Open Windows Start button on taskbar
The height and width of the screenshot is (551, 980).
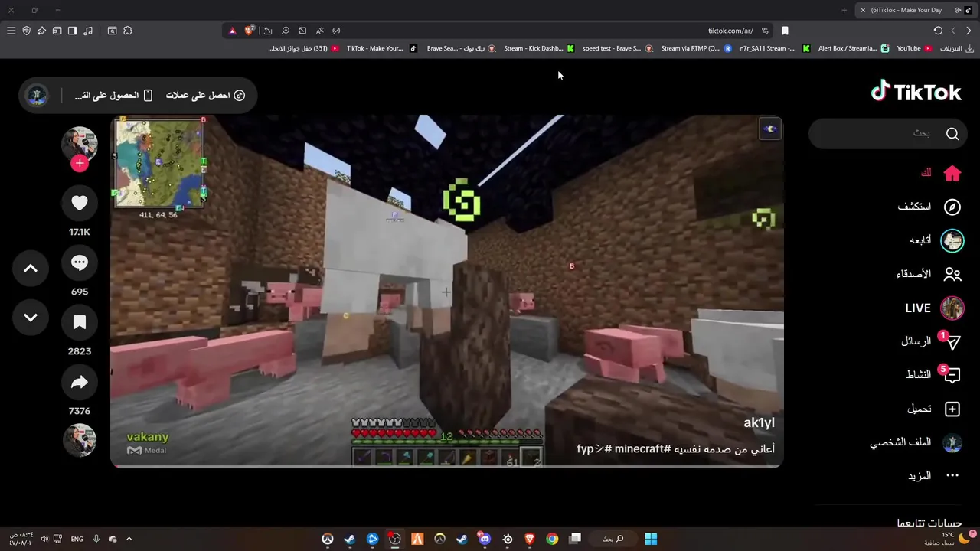[651, 539]
